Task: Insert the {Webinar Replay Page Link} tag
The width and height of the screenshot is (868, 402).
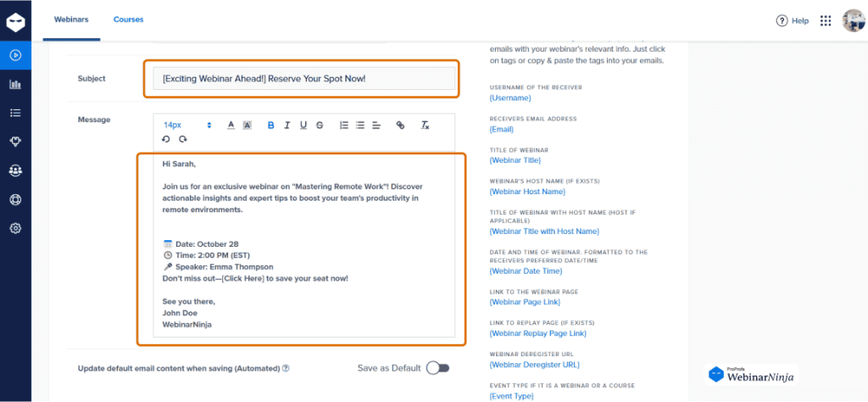Action: (x=537, y=333)
